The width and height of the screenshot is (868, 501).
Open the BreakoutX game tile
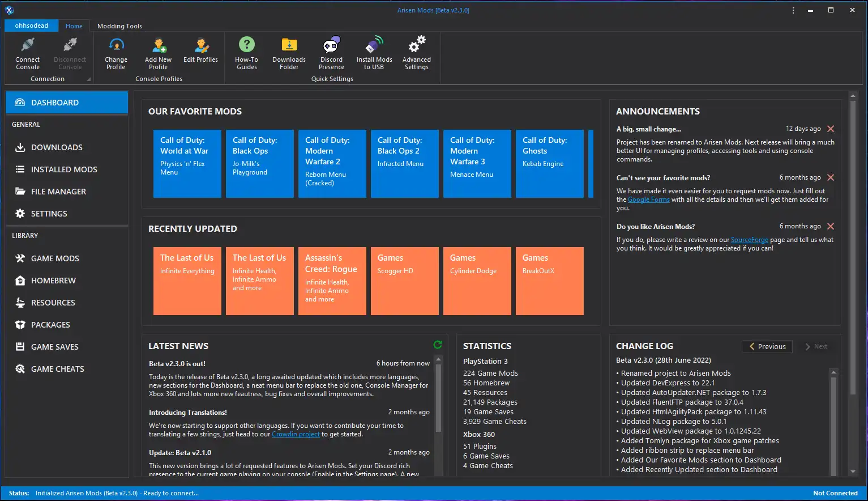(x=550, y=281)
